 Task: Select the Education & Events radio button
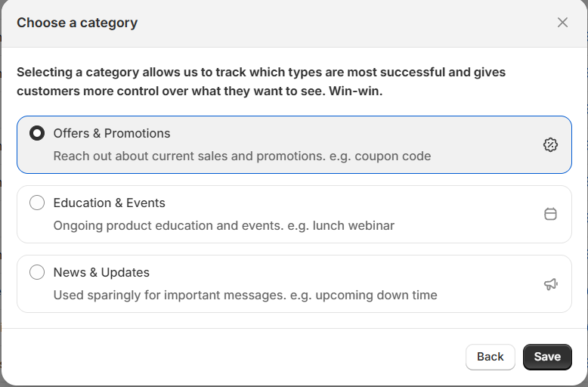click(37, 203)
